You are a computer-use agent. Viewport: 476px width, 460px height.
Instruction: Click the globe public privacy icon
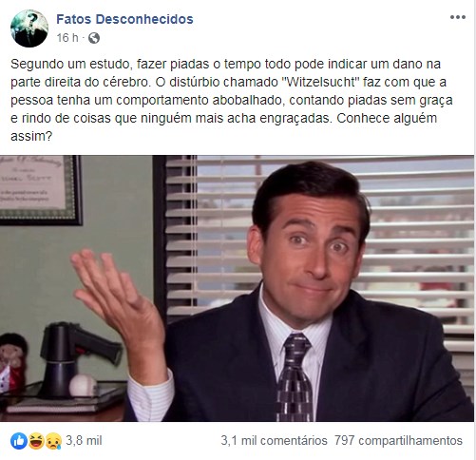(x=94, y=38)
